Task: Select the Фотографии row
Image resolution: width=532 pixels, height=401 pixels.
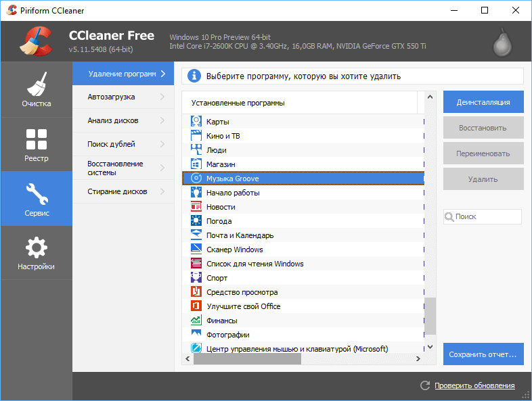Action: 303,334
